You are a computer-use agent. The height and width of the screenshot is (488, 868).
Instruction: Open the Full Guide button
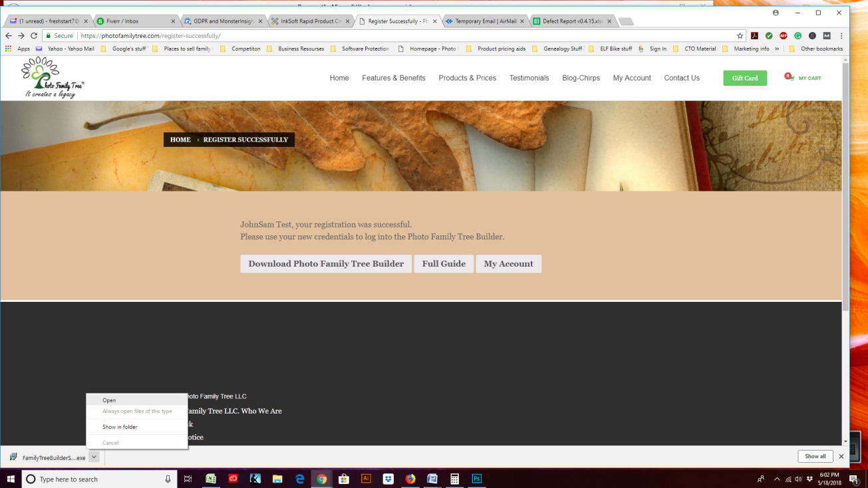point(444,264)
